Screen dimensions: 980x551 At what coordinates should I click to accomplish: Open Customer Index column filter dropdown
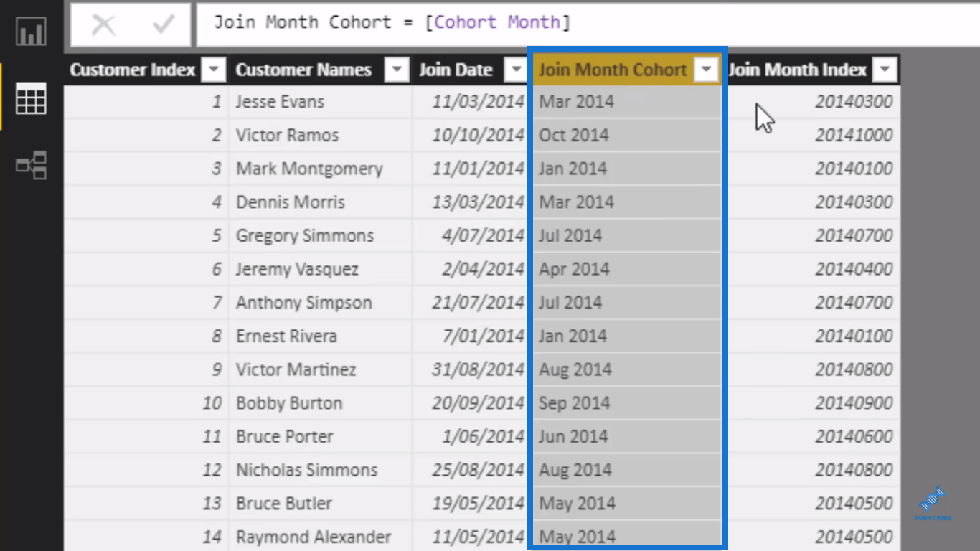point(213,70)
